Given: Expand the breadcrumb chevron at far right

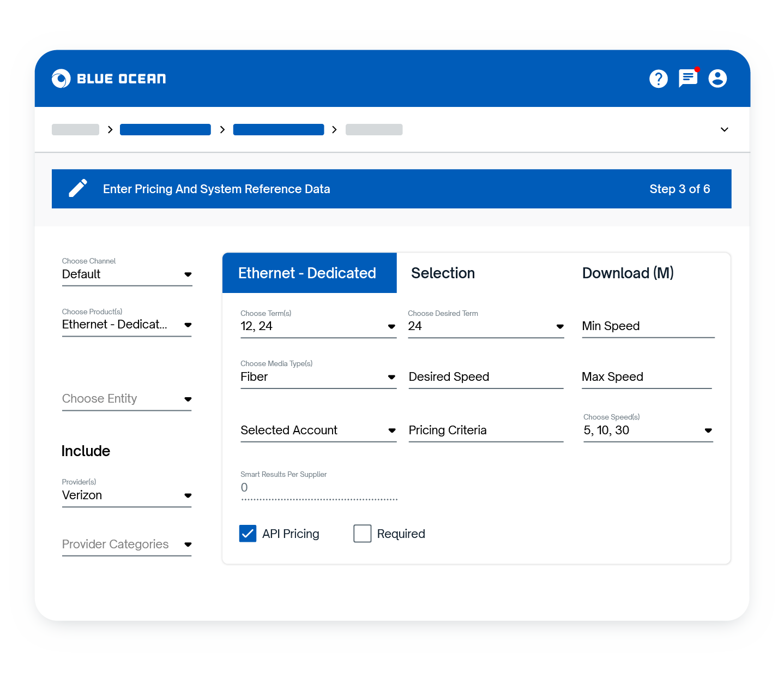Looking at the screenshot, I should pos(724,130).
